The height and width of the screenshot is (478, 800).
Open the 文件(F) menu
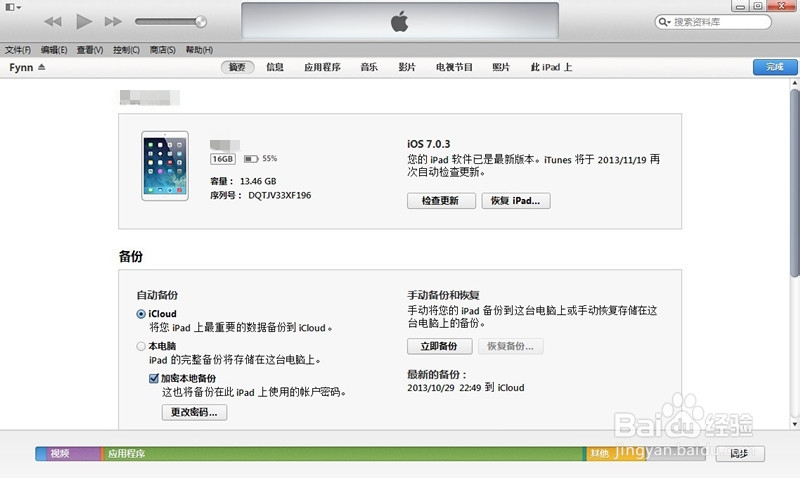click(18, 50)
